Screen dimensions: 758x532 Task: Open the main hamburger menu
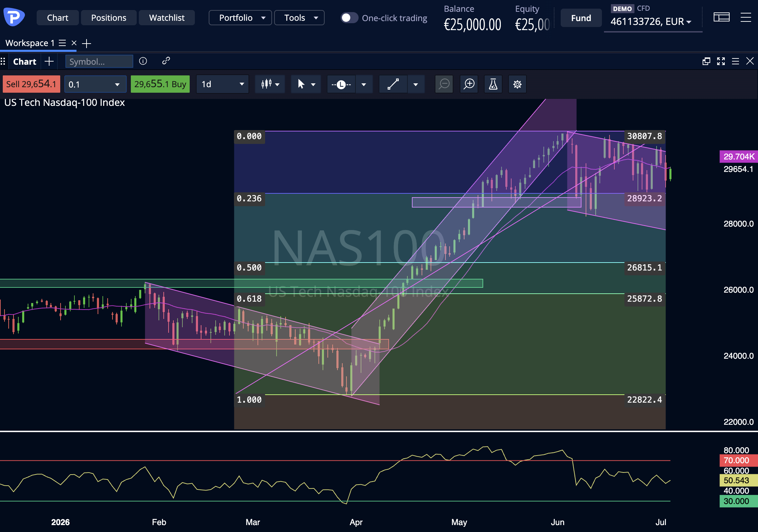pyautogui.click(x=746, y=17)
